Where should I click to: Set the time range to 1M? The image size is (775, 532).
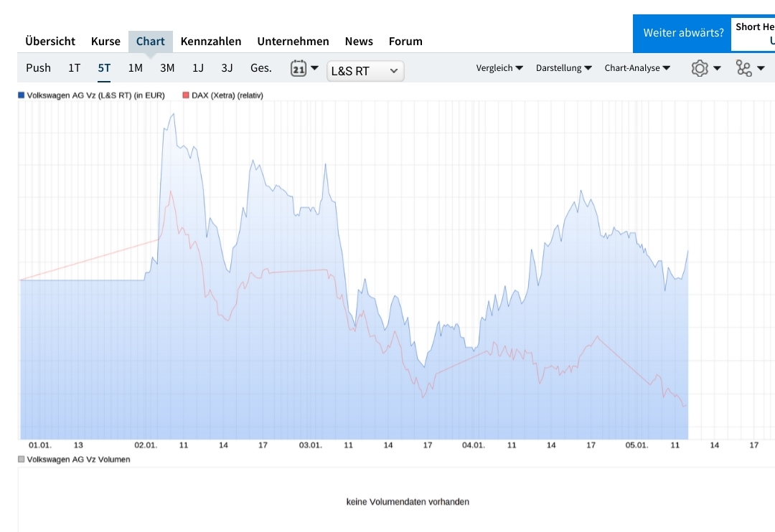tap(136, 68)
